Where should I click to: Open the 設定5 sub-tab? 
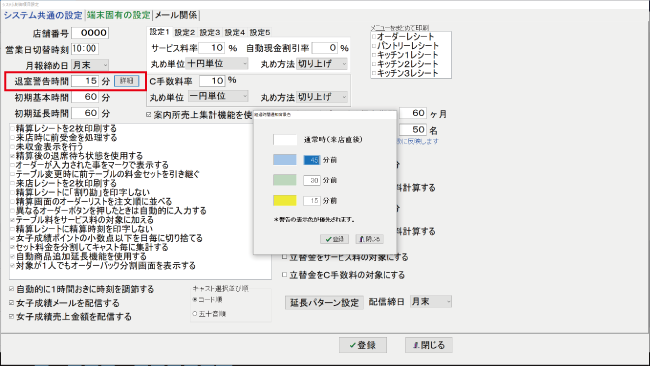point(260,32)
